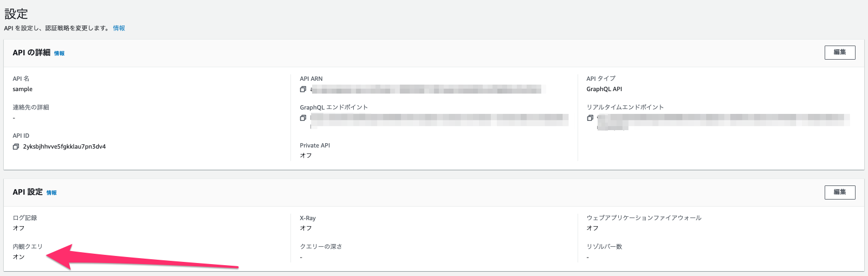Click オフ under ウェブアプリケーションファイアウォール
The width and height of the screenshot is (868, 276).
click(x=592, y=228)
